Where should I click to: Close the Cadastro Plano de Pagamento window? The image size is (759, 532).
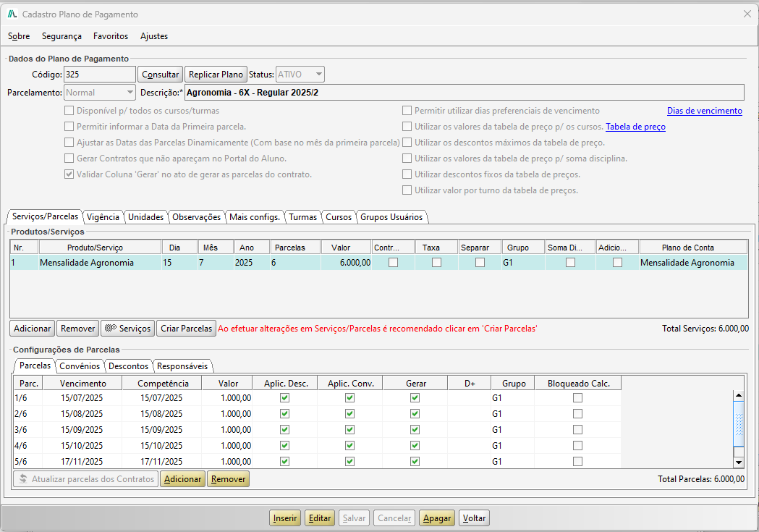pos(747,14)
